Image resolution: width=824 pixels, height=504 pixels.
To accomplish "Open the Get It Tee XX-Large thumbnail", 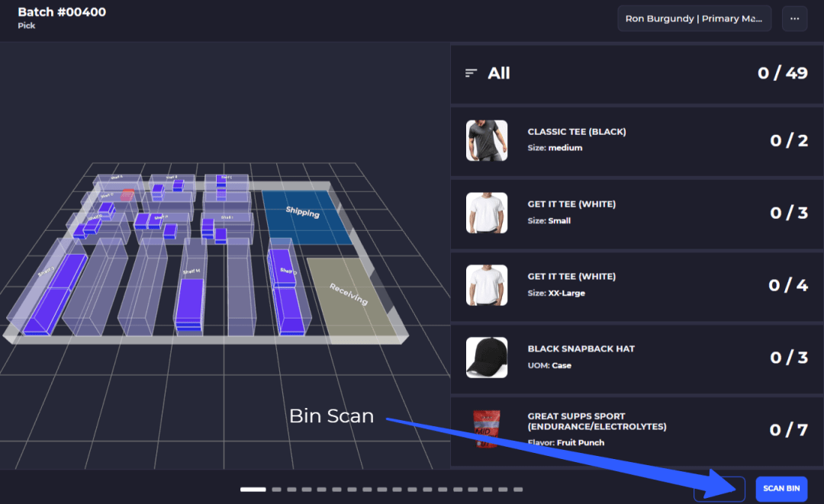I will click(487, 285).
